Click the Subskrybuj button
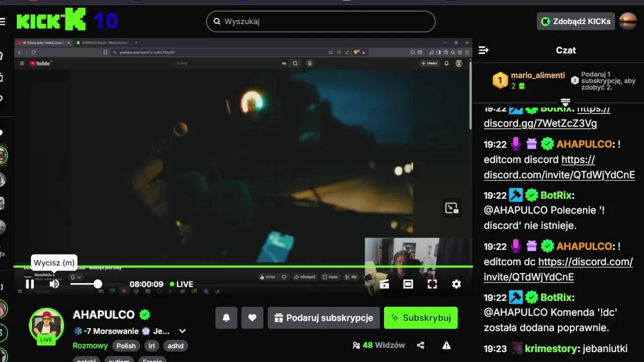Screen dimensions: 644x362 click(421, 318)
